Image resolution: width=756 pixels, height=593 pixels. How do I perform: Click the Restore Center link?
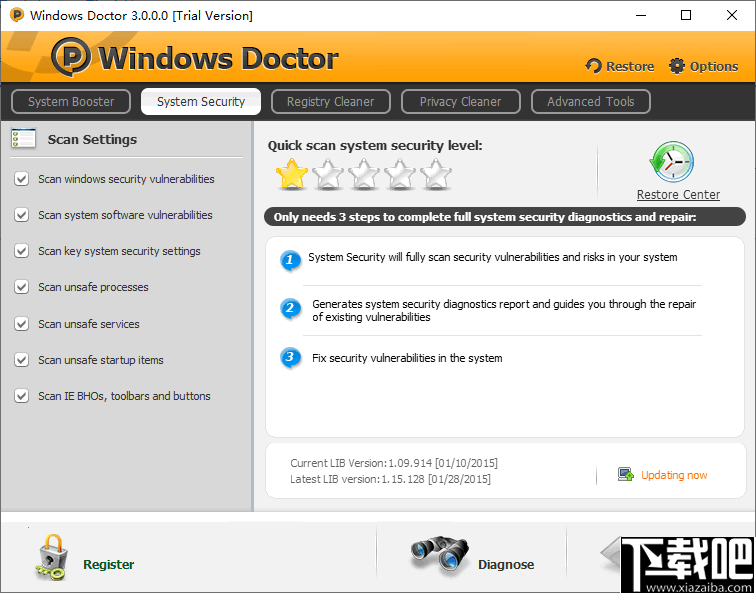point(678,195)
